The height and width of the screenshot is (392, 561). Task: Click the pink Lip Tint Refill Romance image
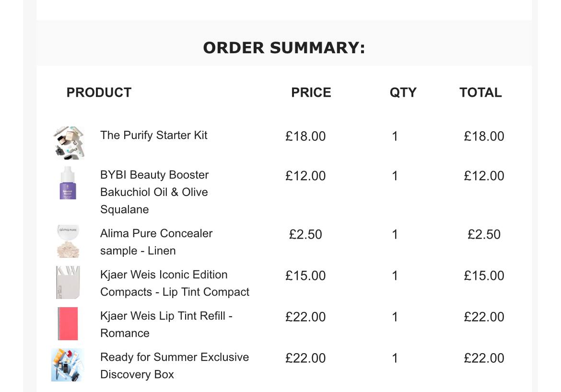[68, 324]
